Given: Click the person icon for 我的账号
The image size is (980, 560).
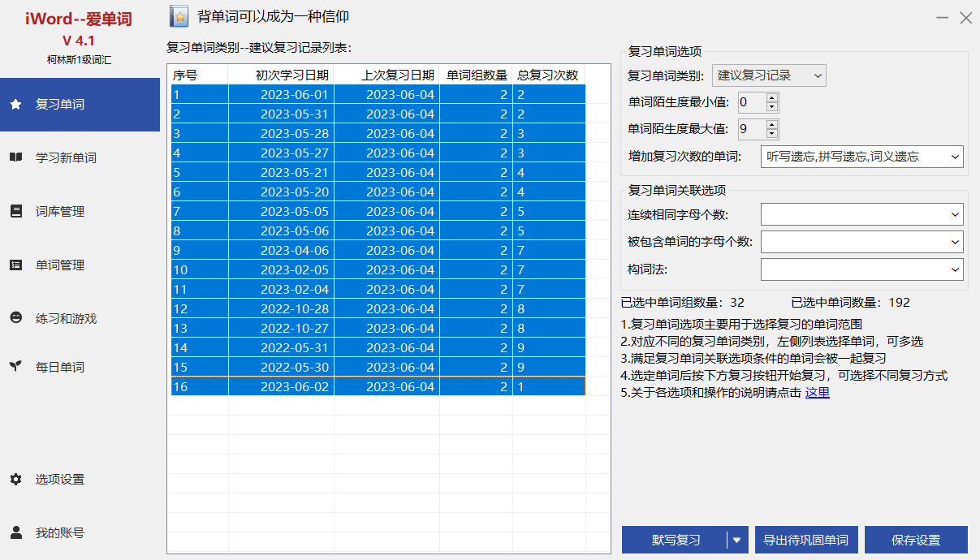Looking at the screenshot, I should [15, 532].
